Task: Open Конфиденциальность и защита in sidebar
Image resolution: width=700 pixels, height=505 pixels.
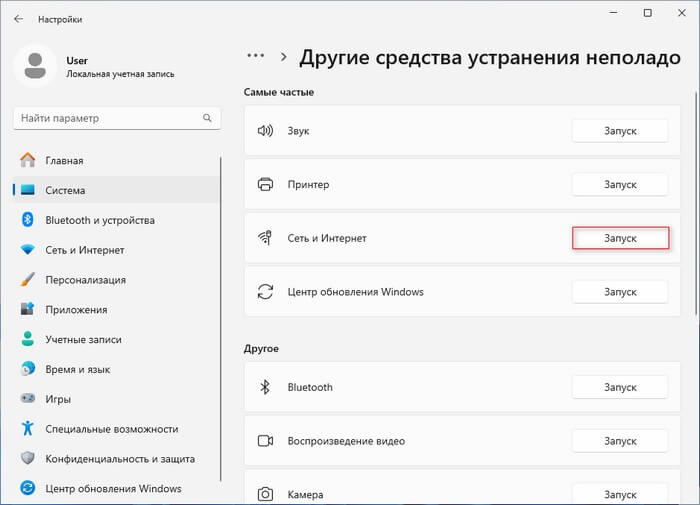Action: (x=117, y=459)
